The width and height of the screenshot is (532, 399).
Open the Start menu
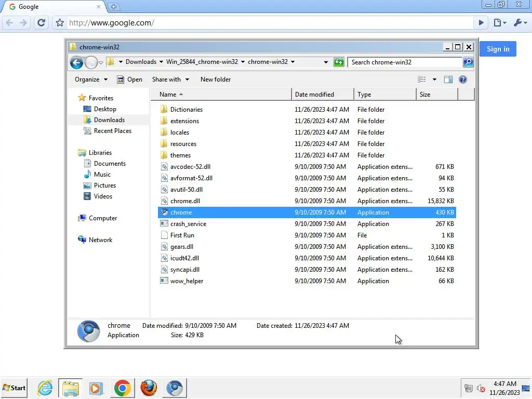point(14,388)
